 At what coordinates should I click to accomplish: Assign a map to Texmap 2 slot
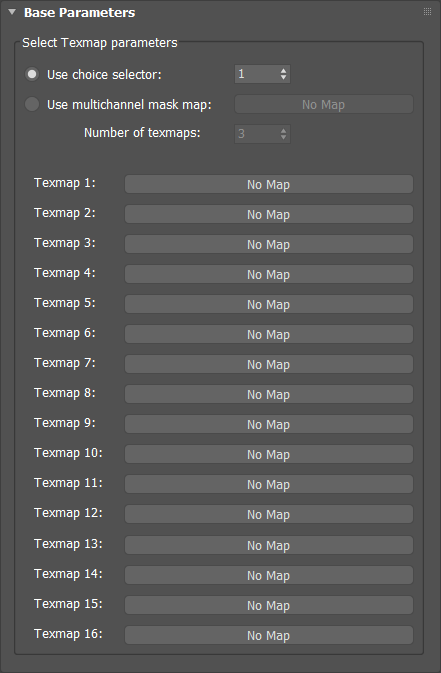(269, 214)
